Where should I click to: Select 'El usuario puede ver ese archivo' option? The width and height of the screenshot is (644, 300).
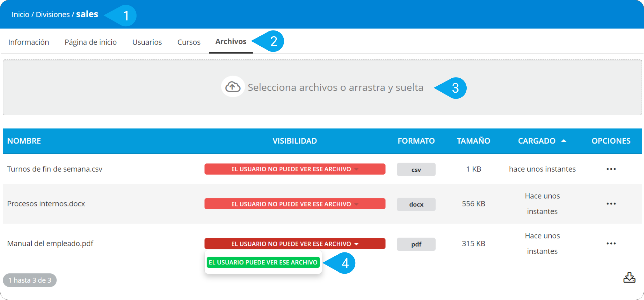[263, 262]
